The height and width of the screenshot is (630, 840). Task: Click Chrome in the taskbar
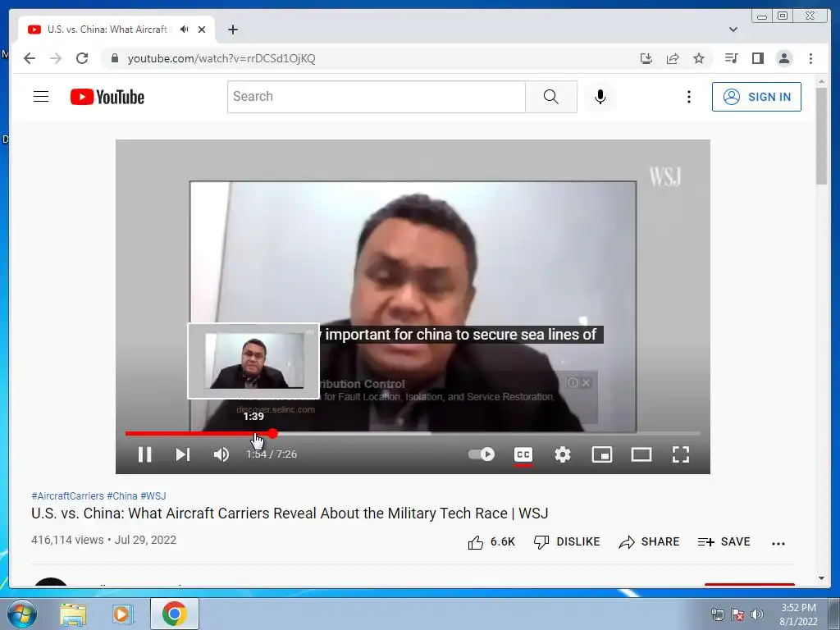[174, 614]
